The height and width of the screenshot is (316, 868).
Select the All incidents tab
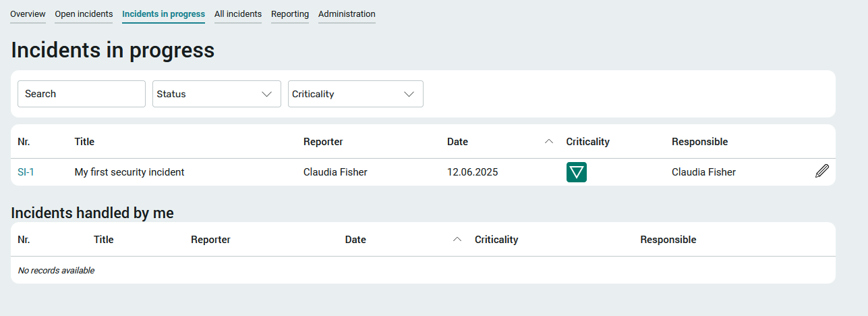[238, 14]
